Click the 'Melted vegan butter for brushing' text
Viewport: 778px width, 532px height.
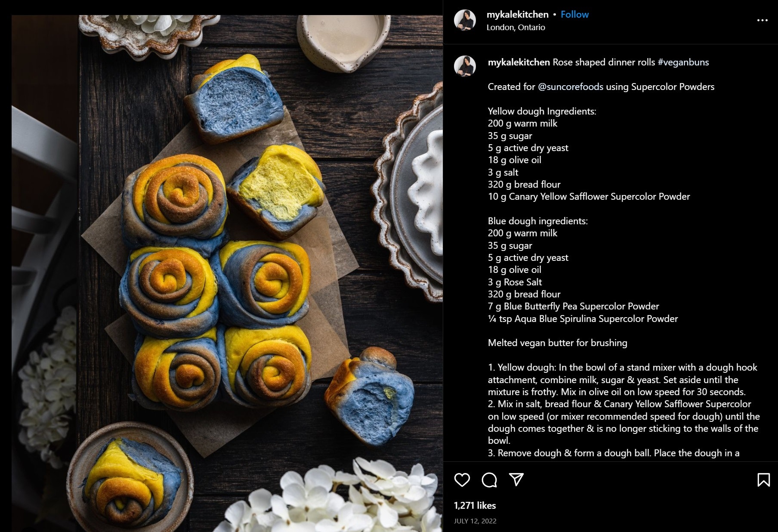pyautogui.click(x=557, y=343)
